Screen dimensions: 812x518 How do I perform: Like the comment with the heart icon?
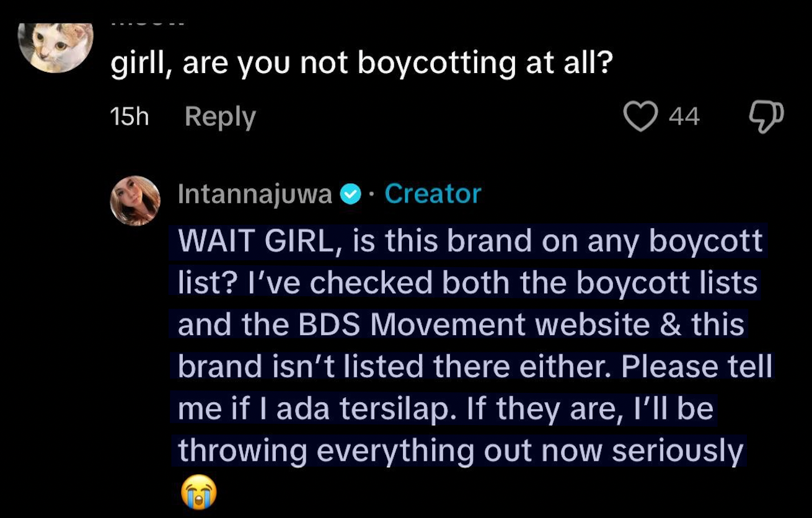click(640, 117)
